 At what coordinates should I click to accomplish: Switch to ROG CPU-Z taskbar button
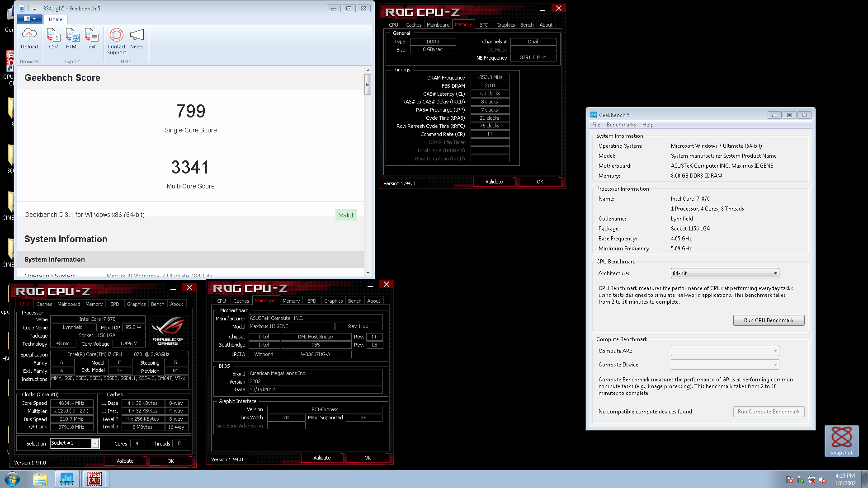(94, 479)
